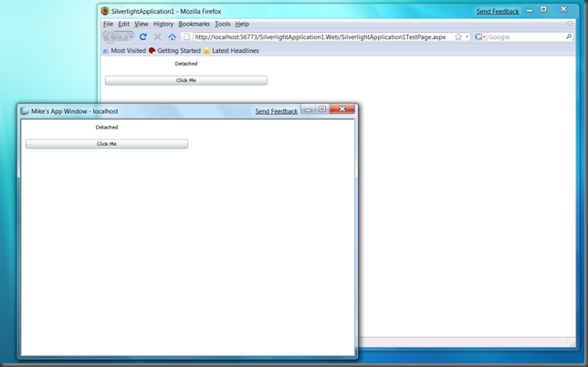Bookmark this page with the star icon
This screenshot has height=367, width=588.
coord(458,37)
